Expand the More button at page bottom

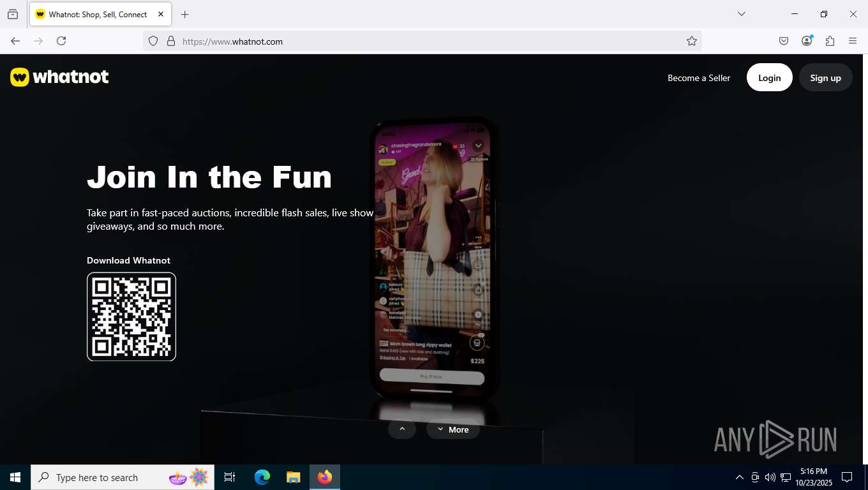point(453,429)
